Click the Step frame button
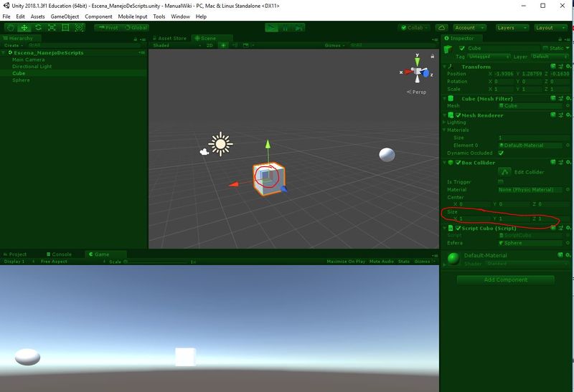This screenshot has width=574, height=392. pyautogui.click(x=298, y=28)
